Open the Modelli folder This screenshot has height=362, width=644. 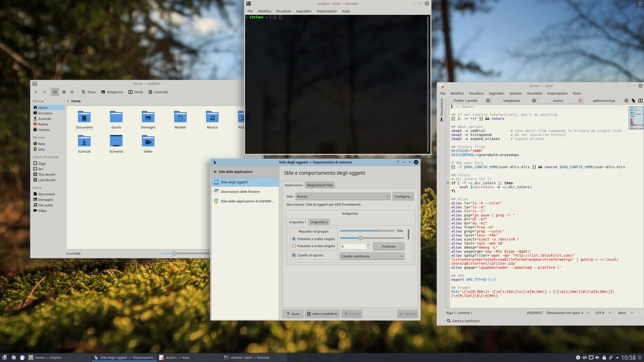(180, 120)
